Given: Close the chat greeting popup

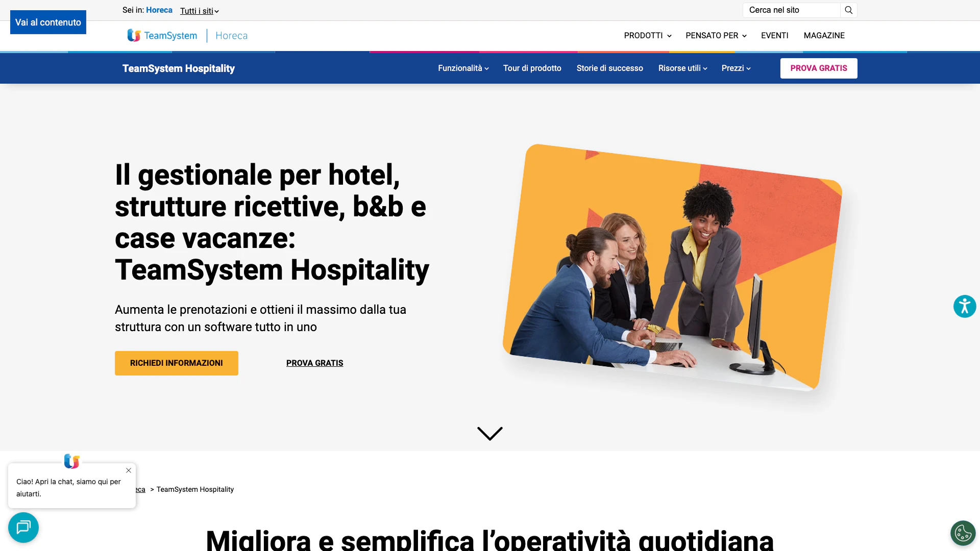Looking at the screenshot, I should [129, 470].
